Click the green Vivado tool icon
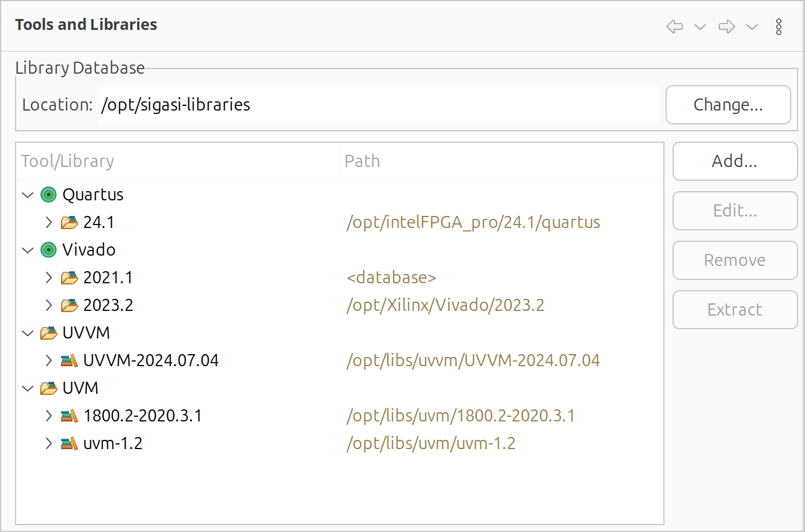 pyautogui.click(x=48, y=250)
